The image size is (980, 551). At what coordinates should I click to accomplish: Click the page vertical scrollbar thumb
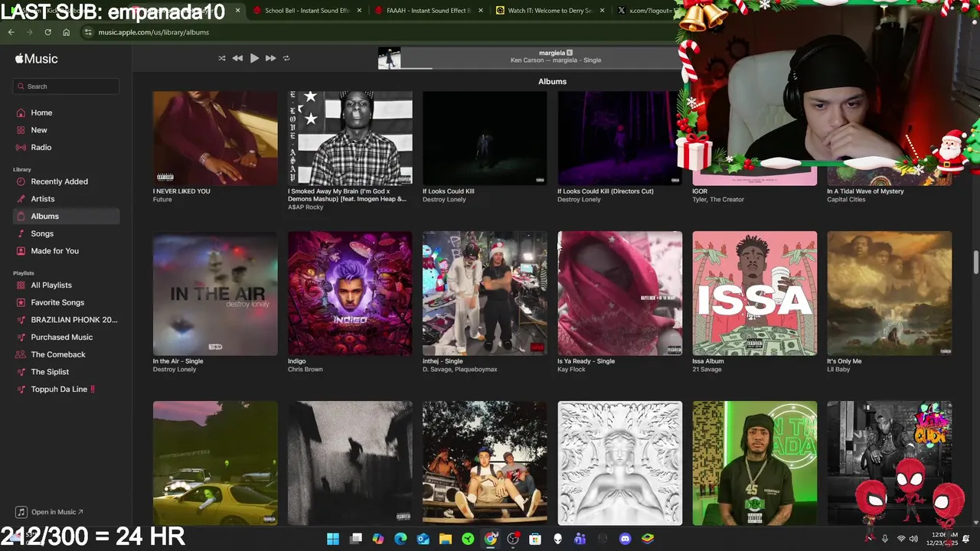pos(976,261)
